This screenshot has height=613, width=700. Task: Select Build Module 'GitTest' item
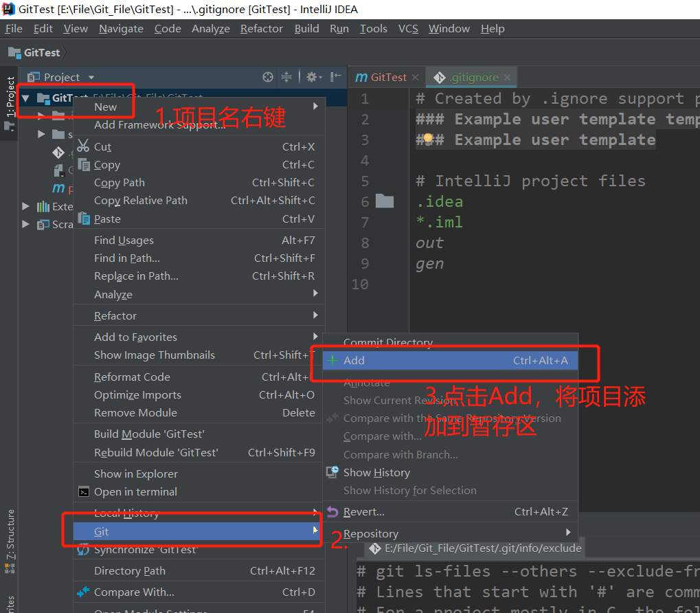[x=199, y=434]
